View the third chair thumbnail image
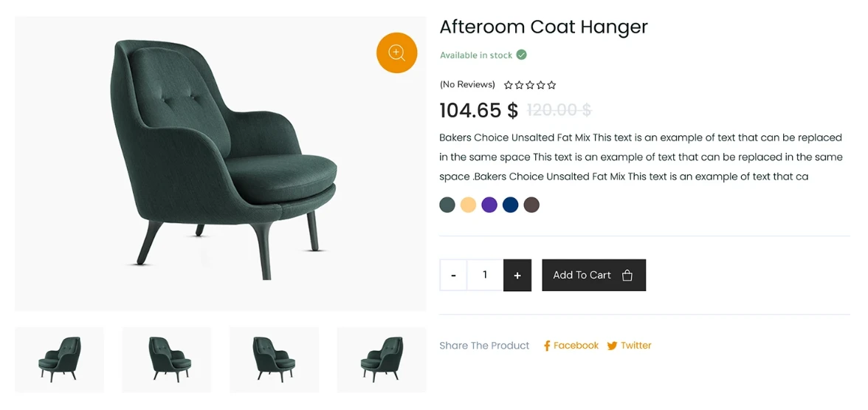The image size is (868, 410). coord(274,360)
